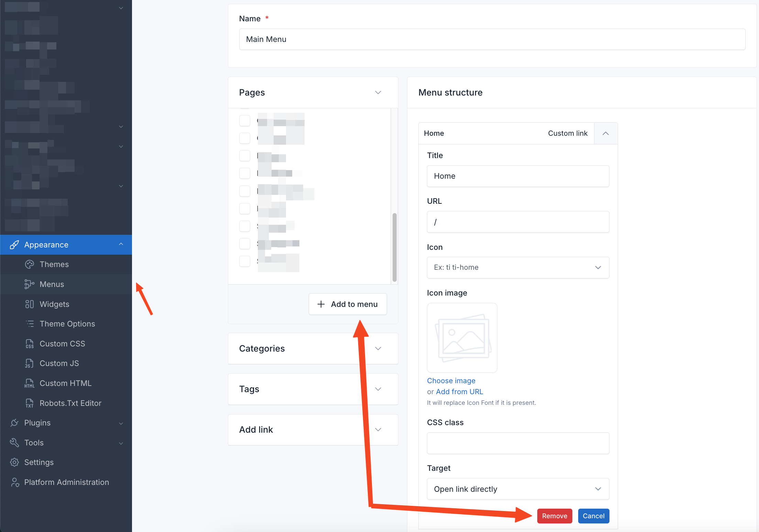Open the Menus submenu item
This screenshot has height=532, width=759.
click(x=66, y=284)
